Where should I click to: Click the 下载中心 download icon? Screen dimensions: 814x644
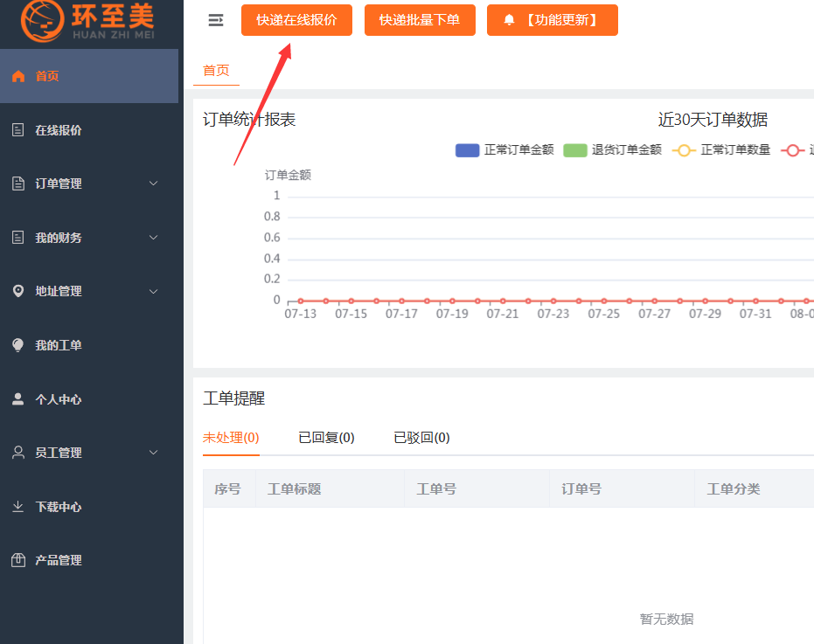tap(18, 507)
